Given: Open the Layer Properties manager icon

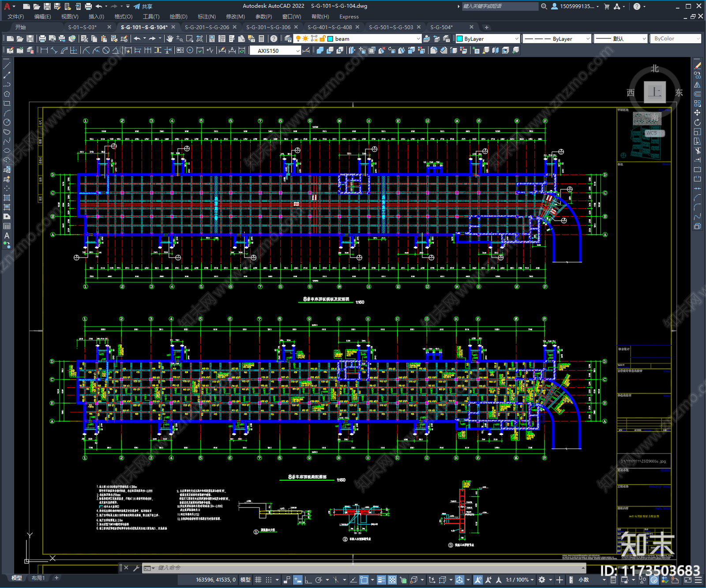Looking at the screenshot, I should [x=288, y=39].
